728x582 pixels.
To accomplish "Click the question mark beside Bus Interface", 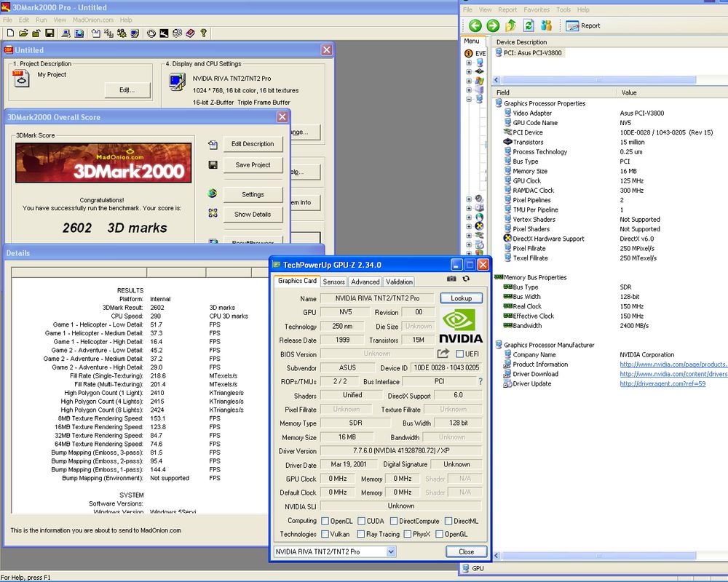I will 480,381.
